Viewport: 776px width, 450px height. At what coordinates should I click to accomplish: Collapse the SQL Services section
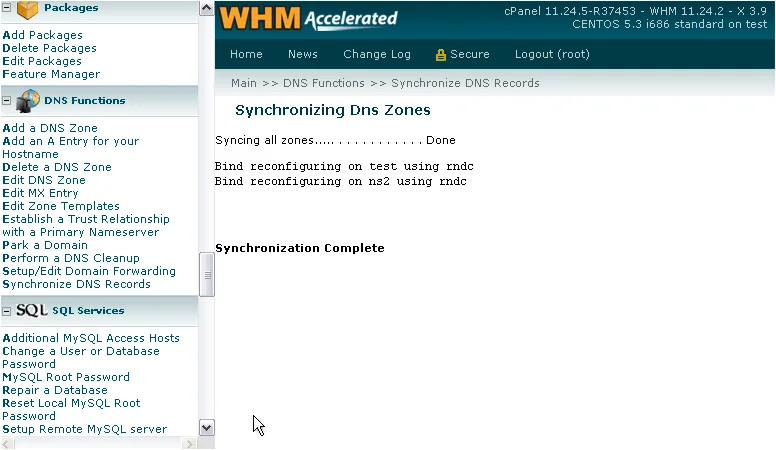[7, 310]
